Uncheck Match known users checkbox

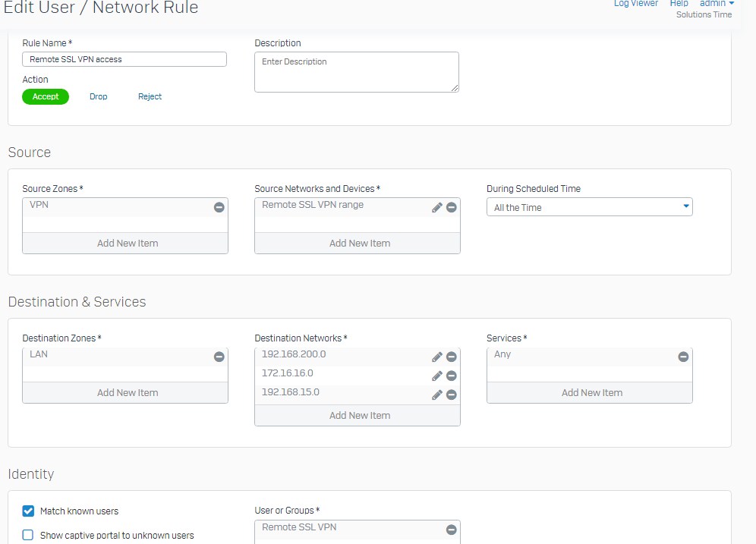pos(28,511)
